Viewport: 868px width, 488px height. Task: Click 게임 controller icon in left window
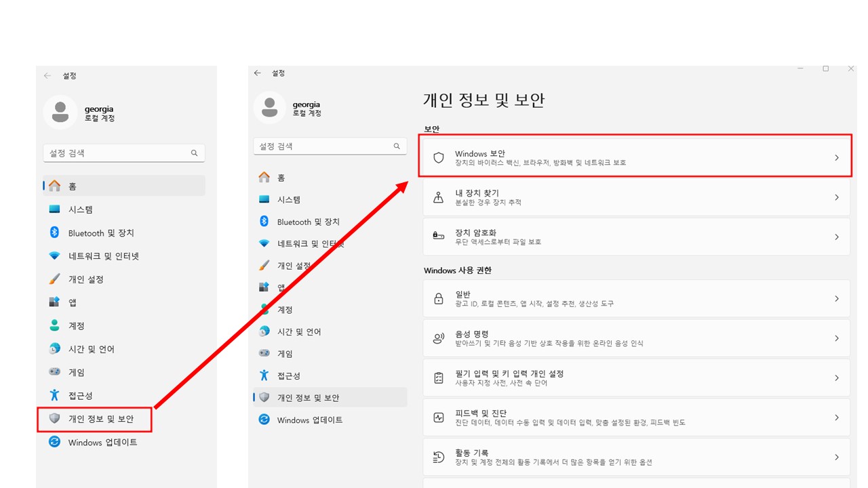(x=55, y=372)
